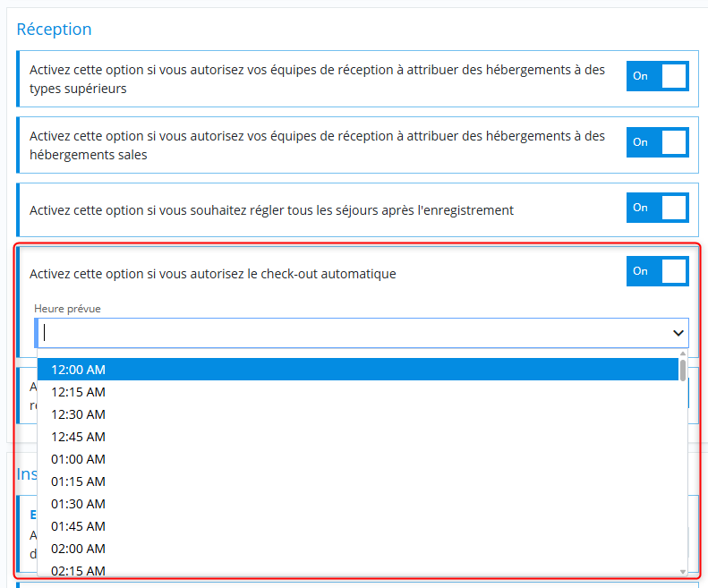This screenshot has width=708, height=588.
Task: Click the time list scroll-down arrow
Action: coord(683,571)
